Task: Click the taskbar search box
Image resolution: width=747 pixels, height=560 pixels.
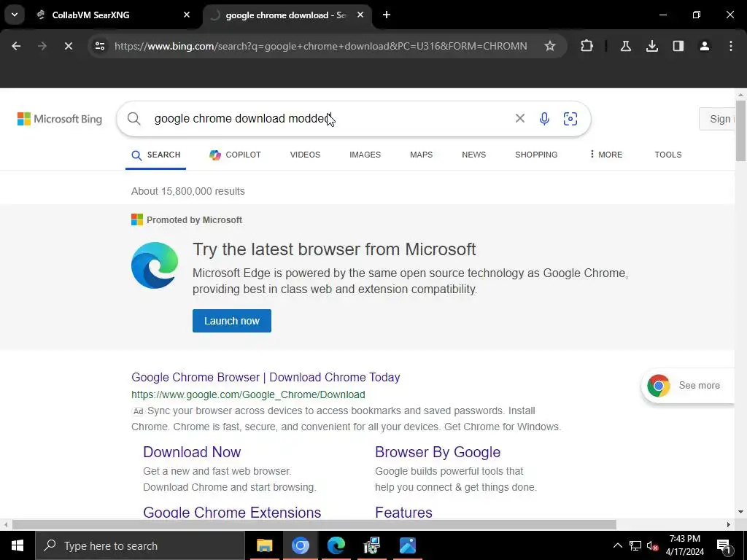Action: [x=140, y=545]
